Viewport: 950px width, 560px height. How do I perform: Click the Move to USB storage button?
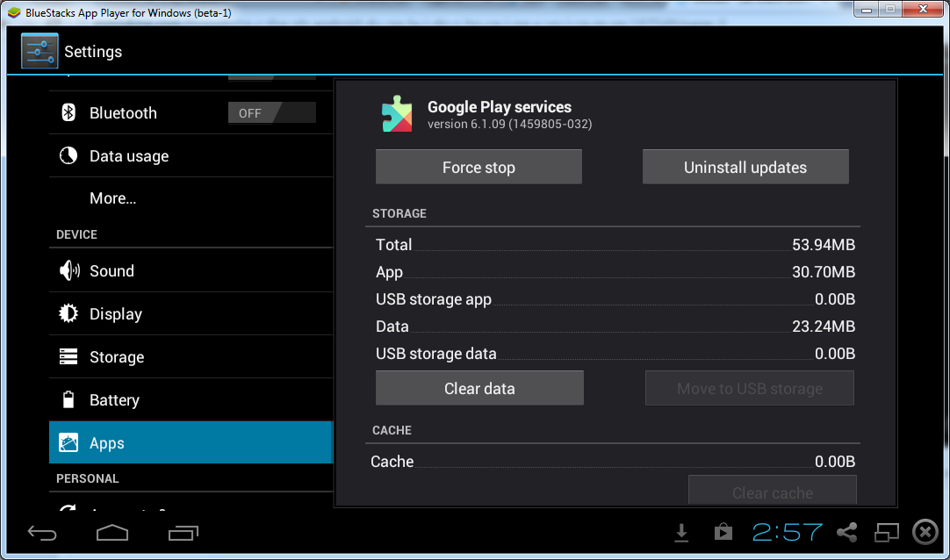coord(750,388)
